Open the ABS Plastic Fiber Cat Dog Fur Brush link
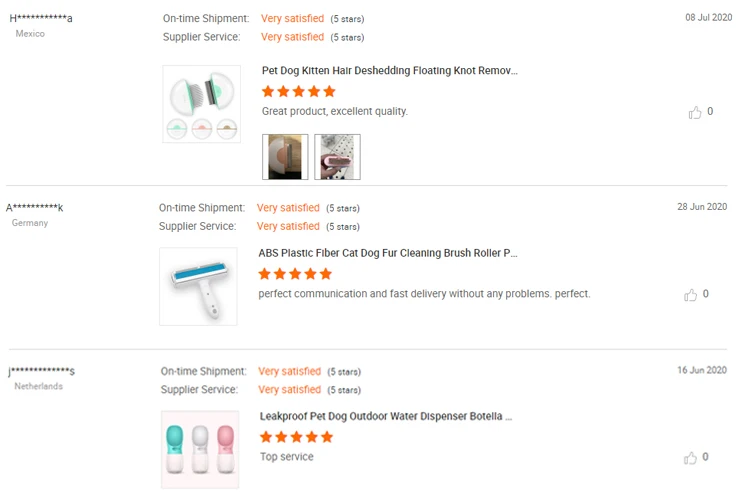The image size is (750, 504). pos(388,253)
